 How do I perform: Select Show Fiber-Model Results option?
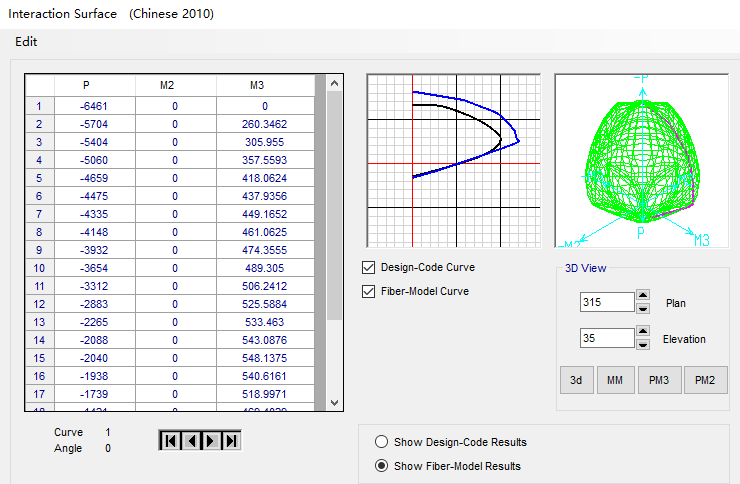coord(381,466)
